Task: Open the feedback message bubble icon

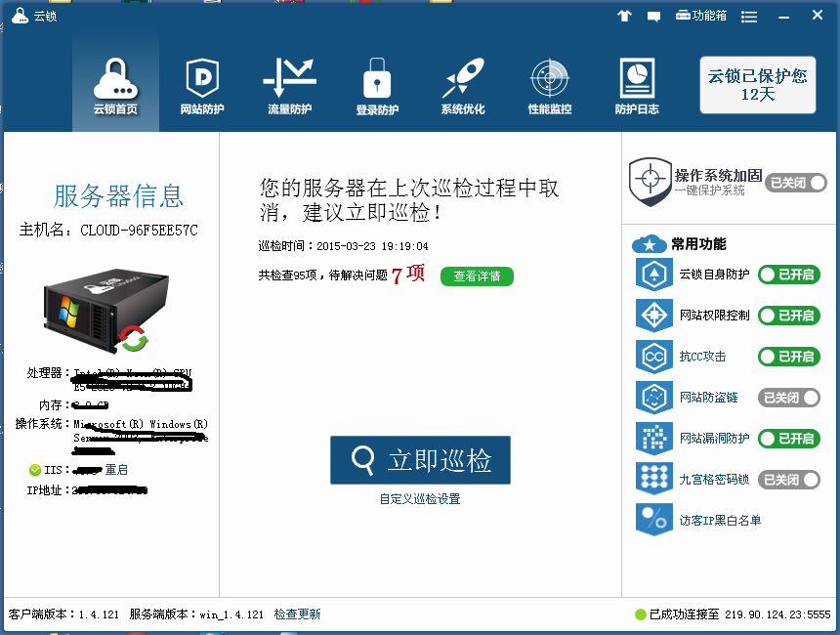Action: [654, 16]
